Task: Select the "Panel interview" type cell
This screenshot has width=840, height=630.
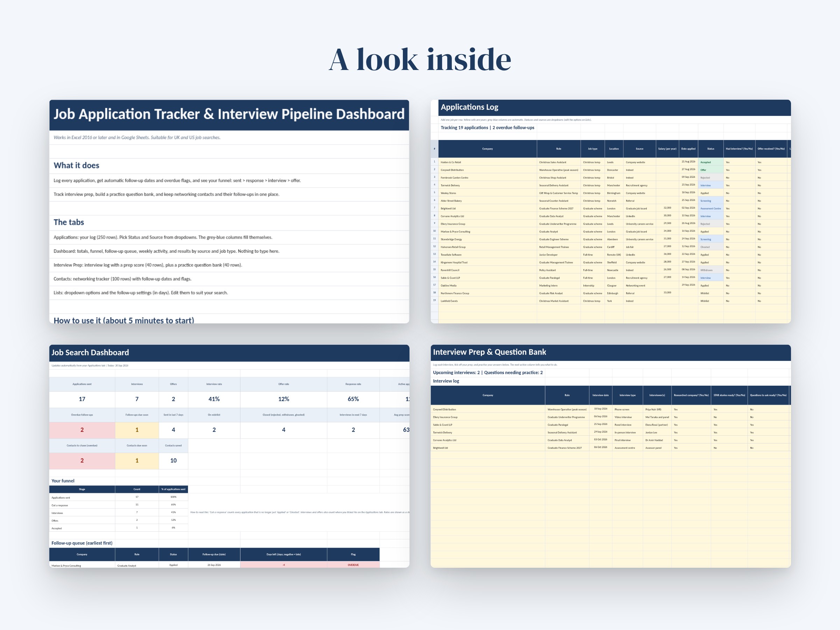Action: click(x=627, y=425)
